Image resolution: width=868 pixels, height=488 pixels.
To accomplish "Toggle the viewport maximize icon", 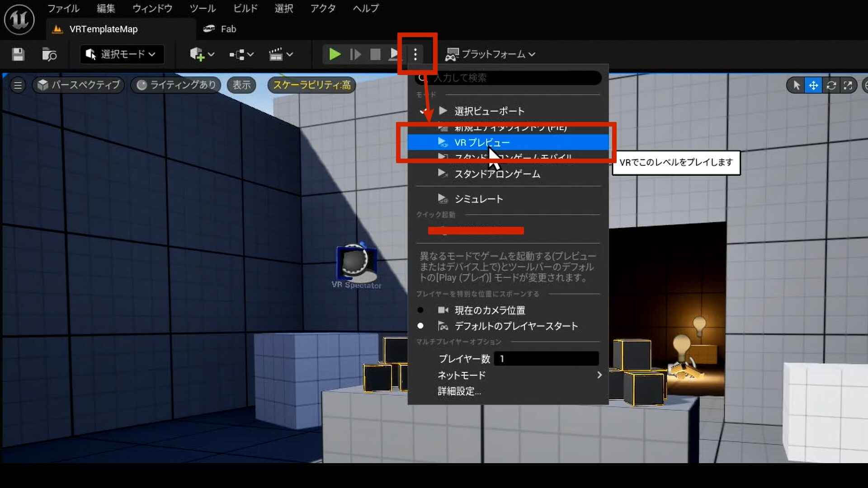I will 849,85.
